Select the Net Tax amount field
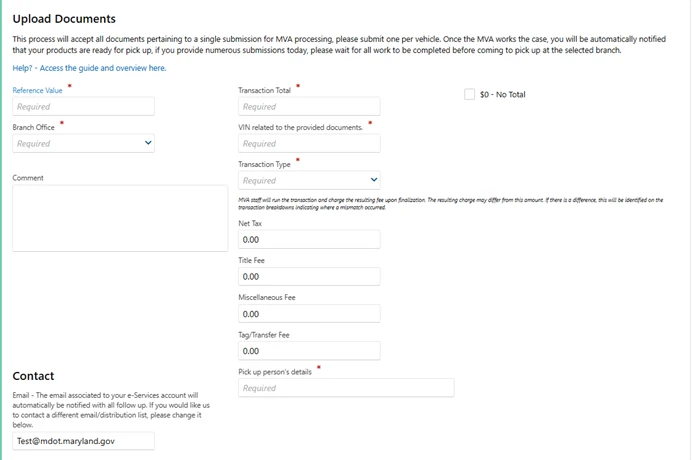This screenshot has width=692, height=460. pos(309,239)
